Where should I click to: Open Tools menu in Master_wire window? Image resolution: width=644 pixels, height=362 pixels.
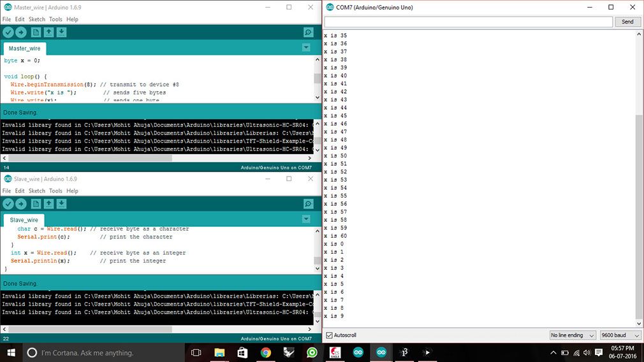point(55,19)
